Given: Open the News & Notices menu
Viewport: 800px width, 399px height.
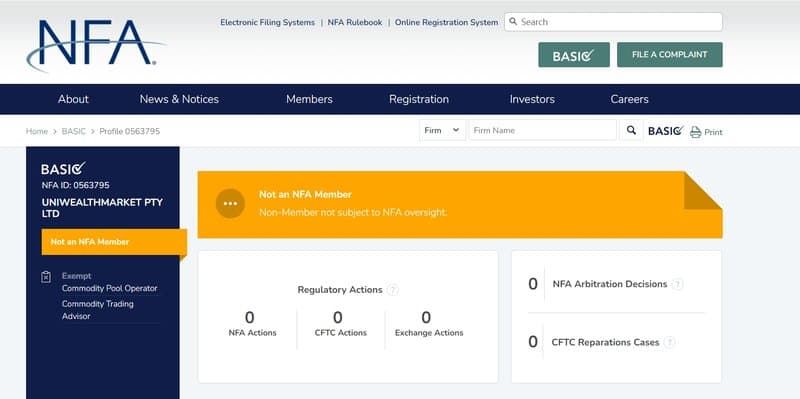Looking at the screenshot, I should click(x=179, y=99).
